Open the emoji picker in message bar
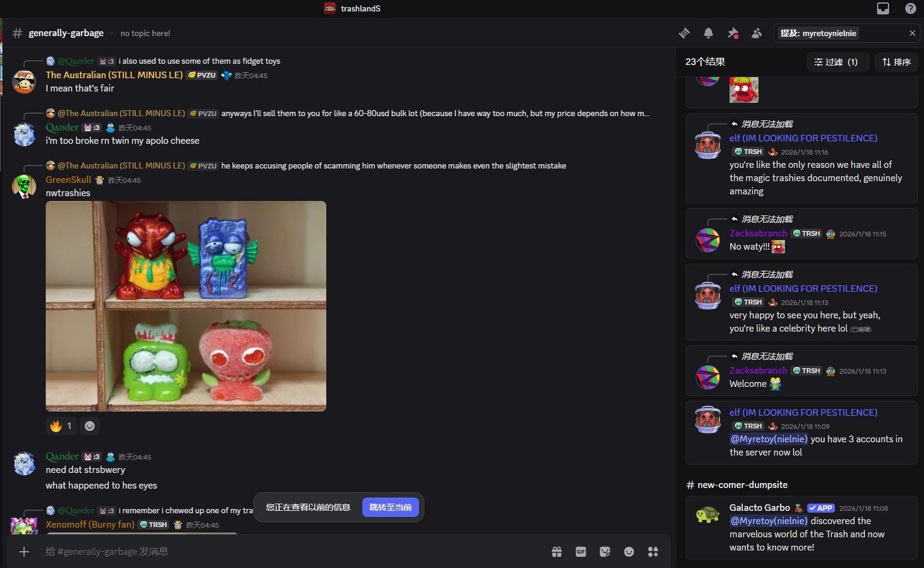 point(629,552)
